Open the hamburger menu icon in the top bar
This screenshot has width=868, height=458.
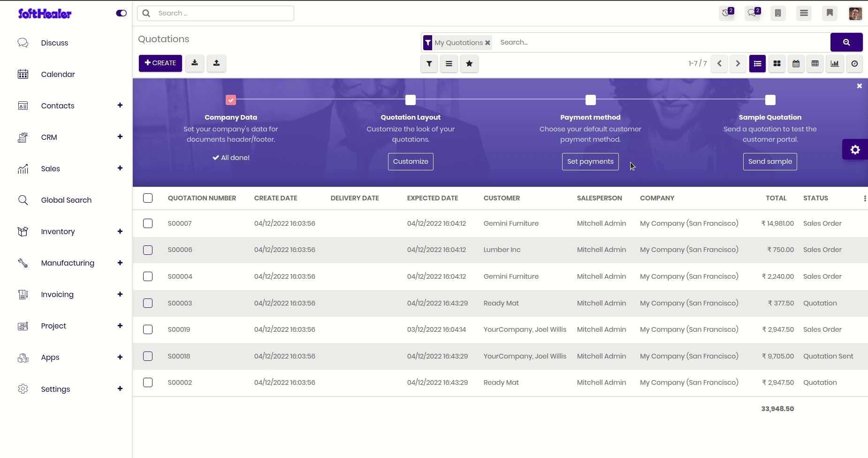[x=804, y=13]
